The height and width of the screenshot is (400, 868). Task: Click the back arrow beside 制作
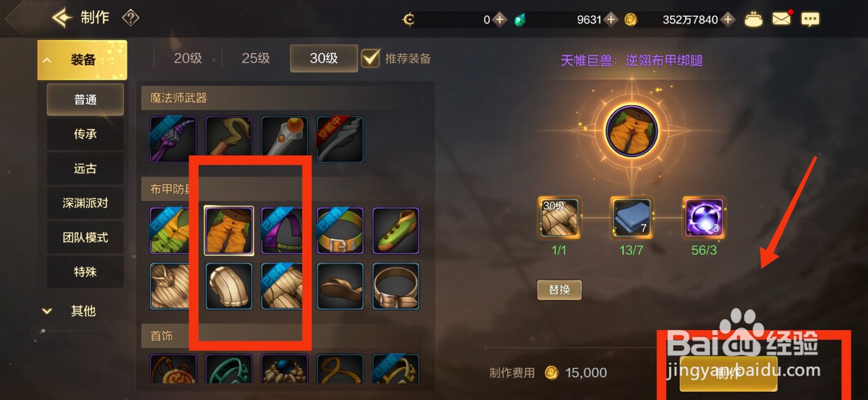coord(62,17)
